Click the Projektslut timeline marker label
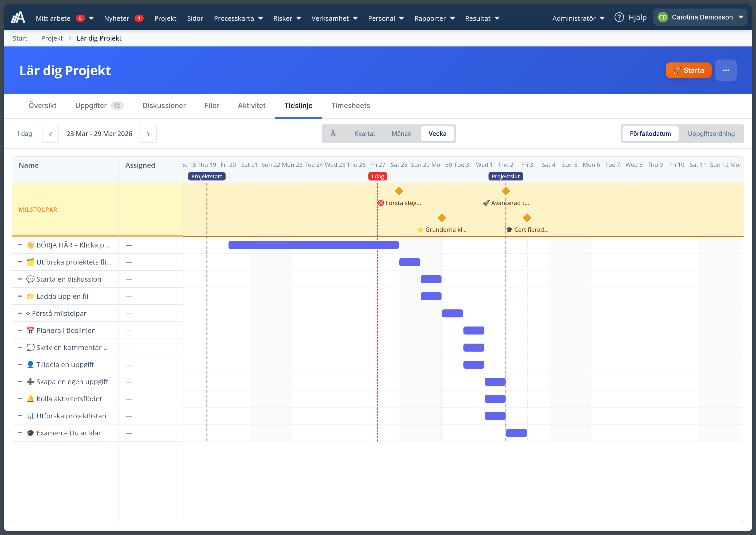 (x=505, y=176)
